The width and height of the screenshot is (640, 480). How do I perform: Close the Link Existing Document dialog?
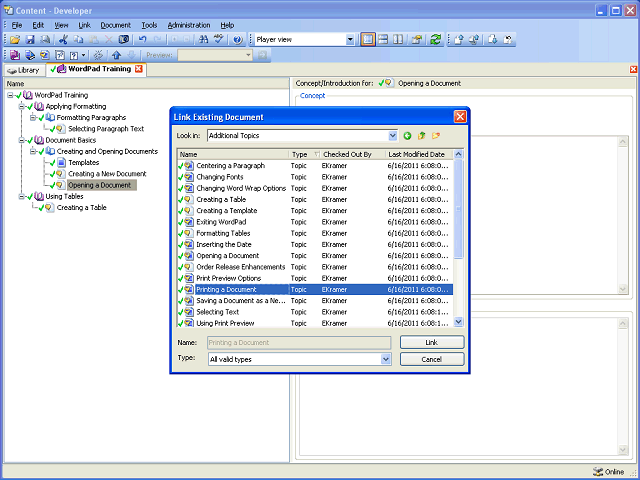pyautogui.click(x=460, y=117)
